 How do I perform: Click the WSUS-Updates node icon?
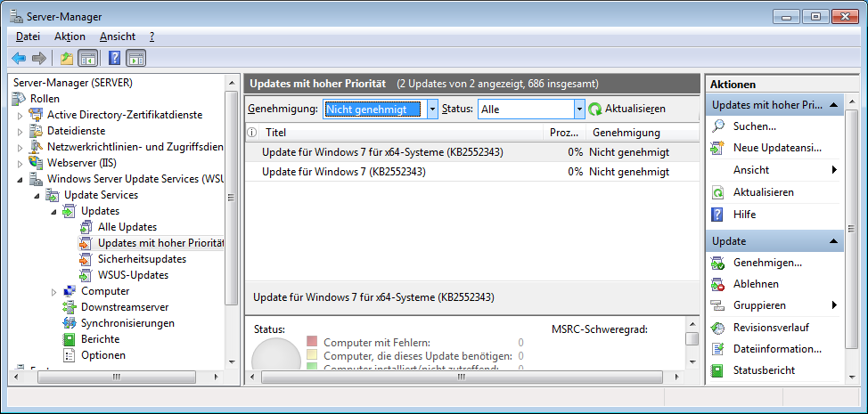pos(85,275)
